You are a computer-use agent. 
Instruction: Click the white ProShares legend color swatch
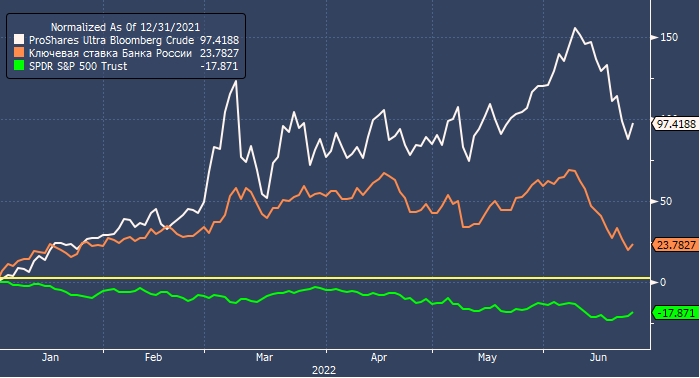tap(19, 39)
